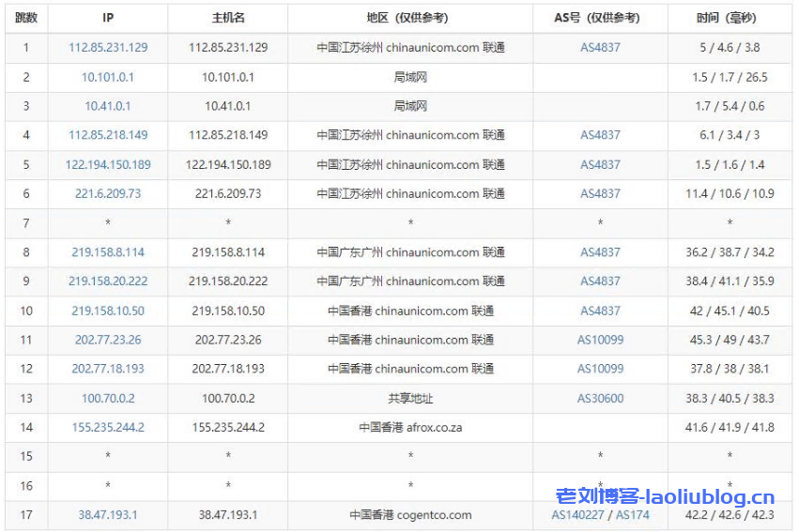Viewport: 799px width, 532px height.
Task: Click the blue 219.158.8.114 IP link
Action: (108, 251)
